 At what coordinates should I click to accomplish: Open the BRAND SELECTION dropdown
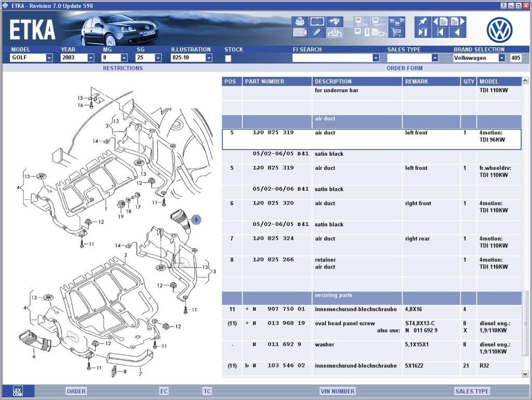[x=501, y=58]
